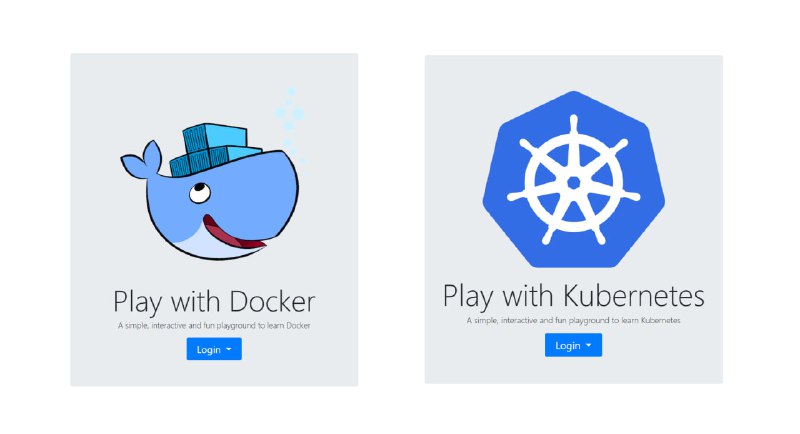Viewport: 800px width, 434px height.
Task: Click the Docker whale logo
Action: [x=213, y=176]
